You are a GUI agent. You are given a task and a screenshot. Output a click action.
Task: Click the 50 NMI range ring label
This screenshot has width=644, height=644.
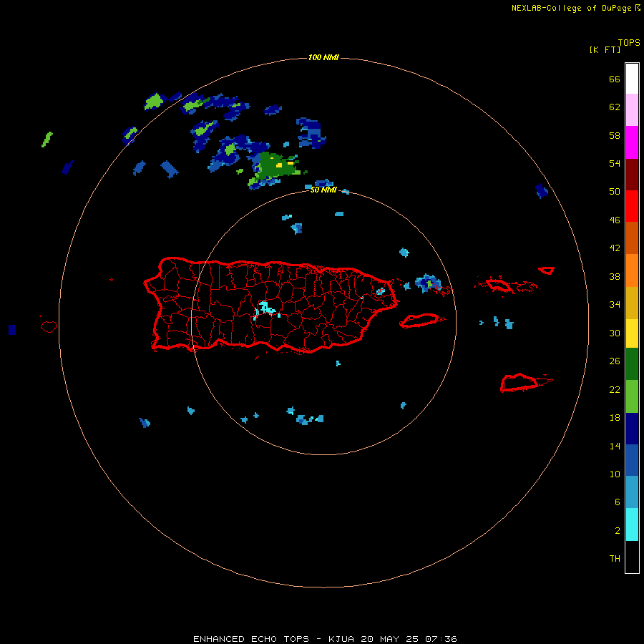(x=323, y=190)
